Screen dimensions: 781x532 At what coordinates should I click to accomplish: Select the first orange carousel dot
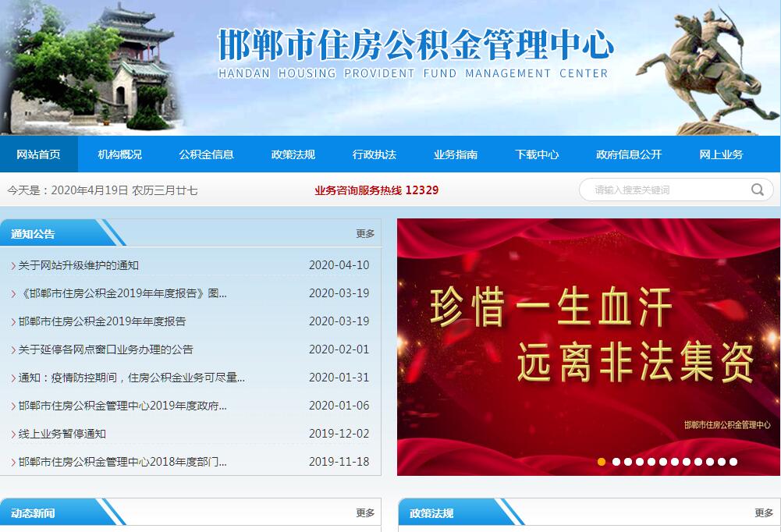pos(602,462)
